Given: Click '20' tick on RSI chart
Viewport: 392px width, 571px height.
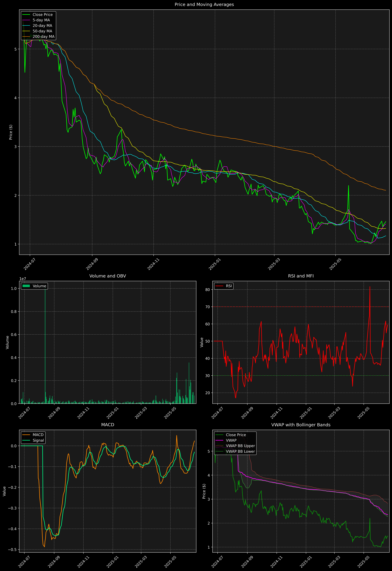Looking at the screenshot, I should tap(208, 393).
